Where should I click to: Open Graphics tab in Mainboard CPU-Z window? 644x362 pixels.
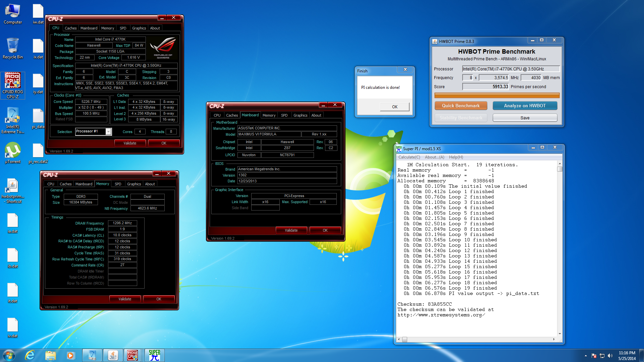pyautogui.click(x=301, y=115)
